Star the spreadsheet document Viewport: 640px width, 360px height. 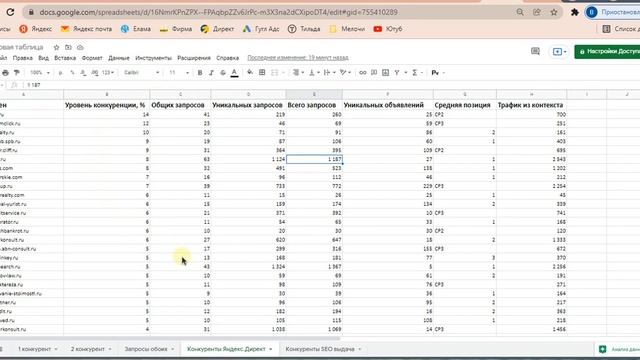pyautogui.click(x=56, y=47)
